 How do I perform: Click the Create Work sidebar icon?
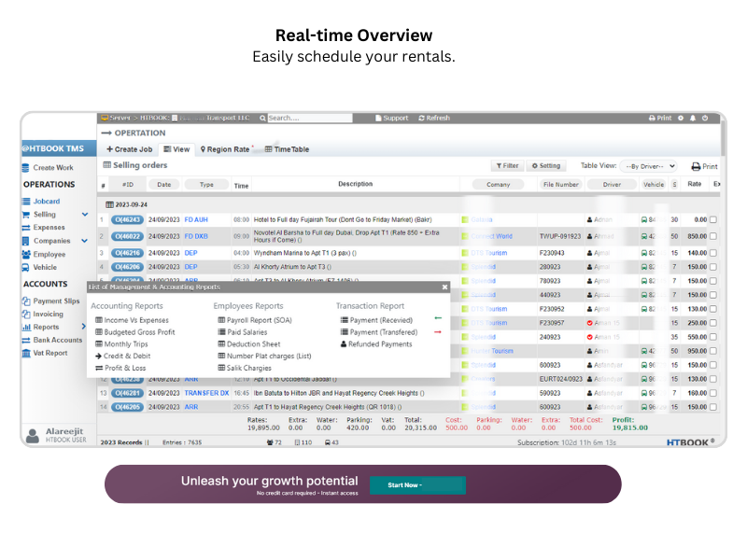pos(26,168)
